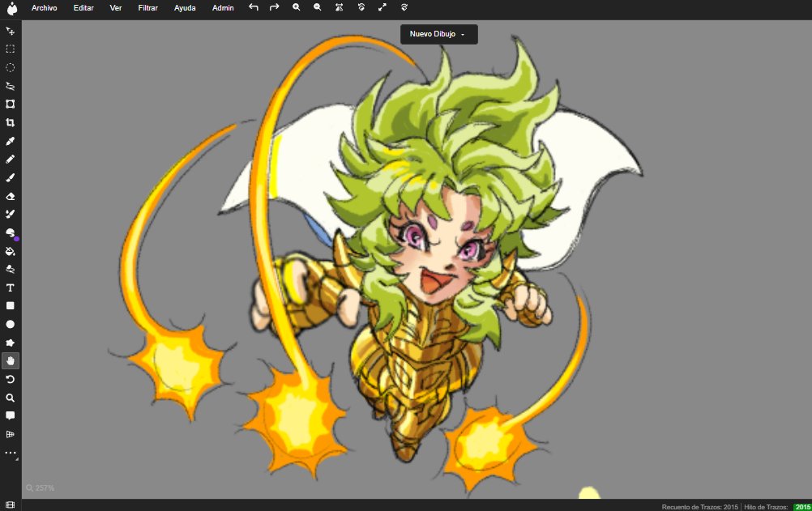This screenshot has height=511, width=812.
Task: Toggle fullscreen mode
Action: click(382, 7)
